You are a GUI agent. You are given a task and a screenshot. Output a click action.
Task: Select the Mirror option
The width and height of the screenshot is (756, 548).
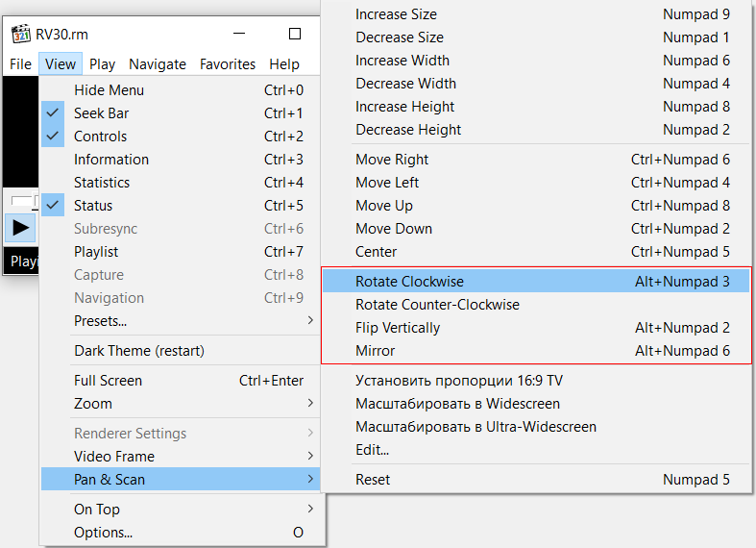[x=376, y=351]
